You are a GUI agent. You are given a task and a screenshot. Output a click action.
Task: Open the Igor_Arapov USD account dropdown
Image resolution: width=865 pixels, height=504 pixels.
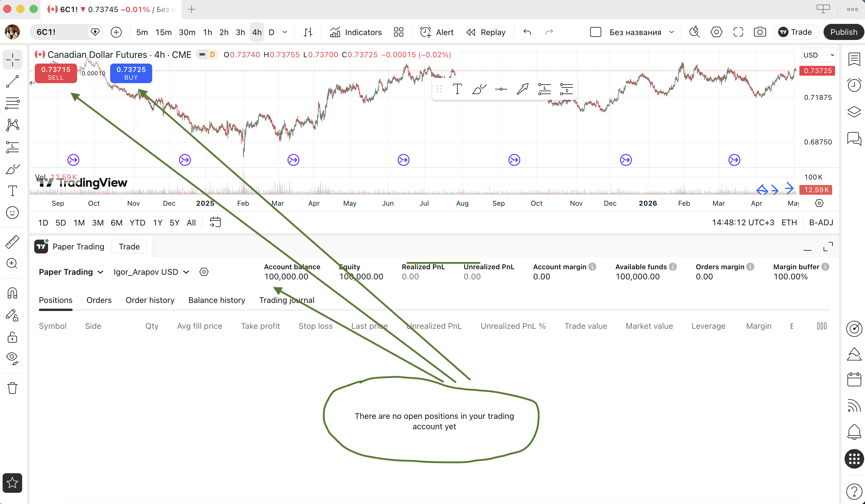151,272
